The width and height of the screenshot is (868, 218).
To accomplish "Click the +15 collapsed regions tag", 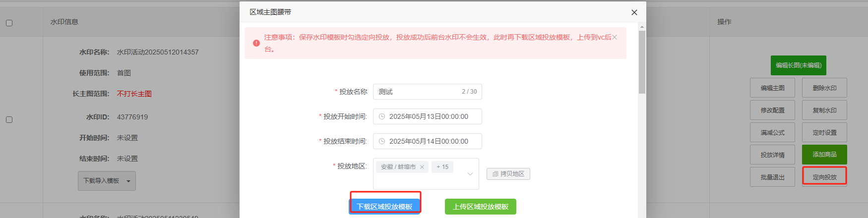I will (442, 167).
